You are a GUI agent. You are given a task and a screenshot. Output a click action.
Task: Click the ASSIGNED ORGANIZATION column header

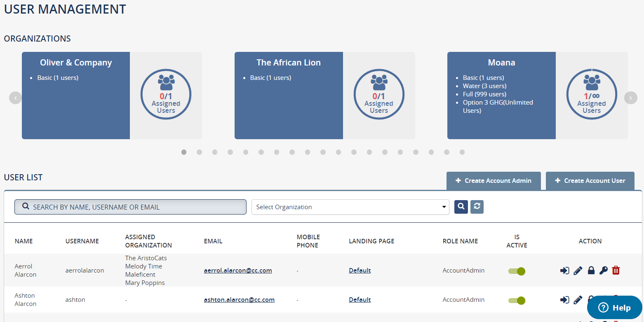click(x=148, y=241)
